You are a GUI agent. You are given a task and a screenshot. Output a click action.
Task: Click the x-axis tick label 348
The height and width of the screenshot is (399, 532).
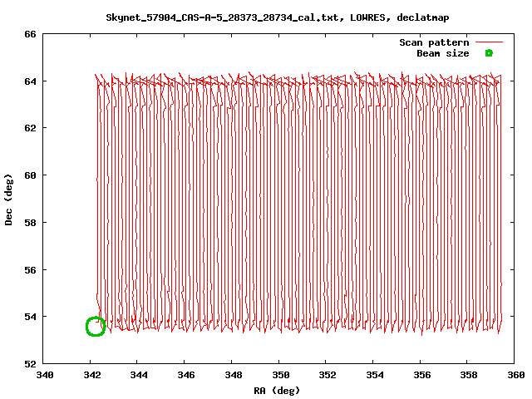[233, 375]
